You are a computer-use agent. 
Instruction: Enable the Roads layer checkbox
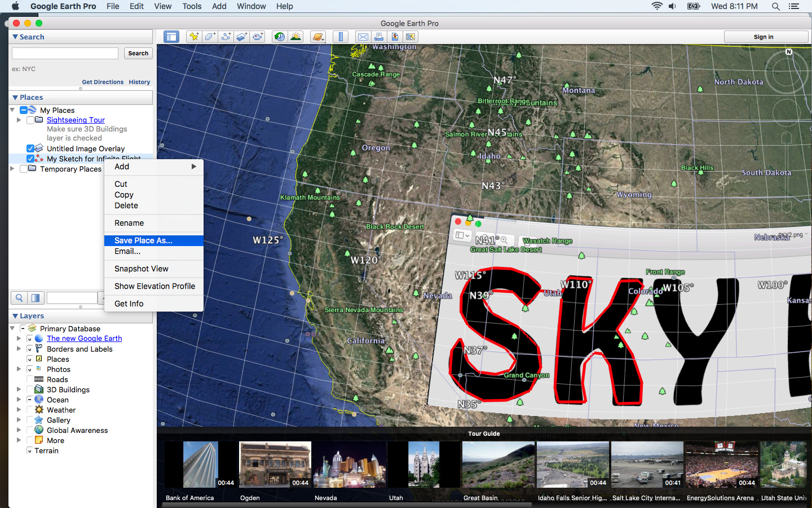tap(29, 379)
